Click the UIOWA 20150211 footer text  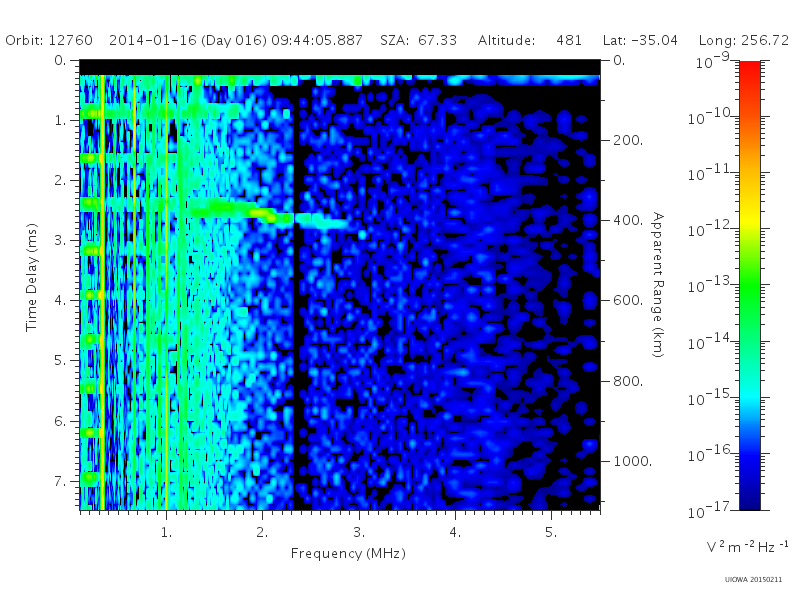click(753, 579)
